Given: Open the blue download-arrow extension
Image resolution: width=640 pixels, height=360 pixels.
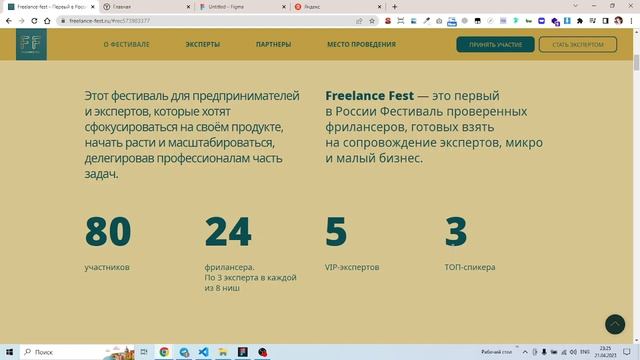Looking at the screenshot, I should coord(567,21).
